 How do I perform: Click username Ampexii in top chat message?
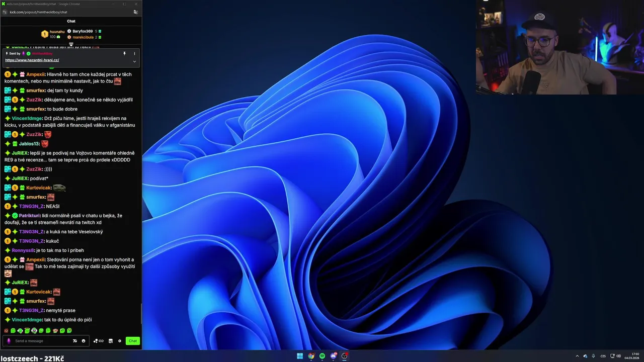click(x=35, y=74)
